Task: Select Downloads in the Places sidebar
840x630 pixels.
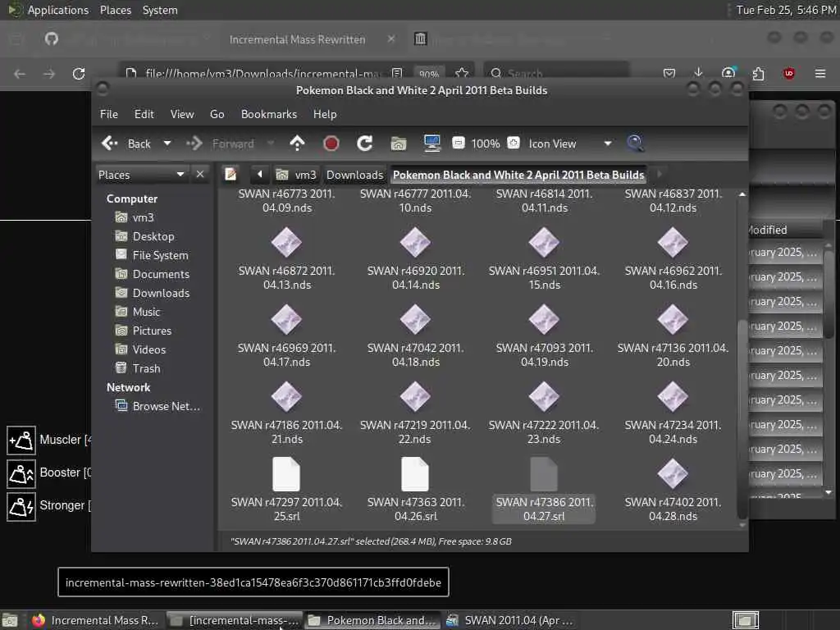Action: 161,293
